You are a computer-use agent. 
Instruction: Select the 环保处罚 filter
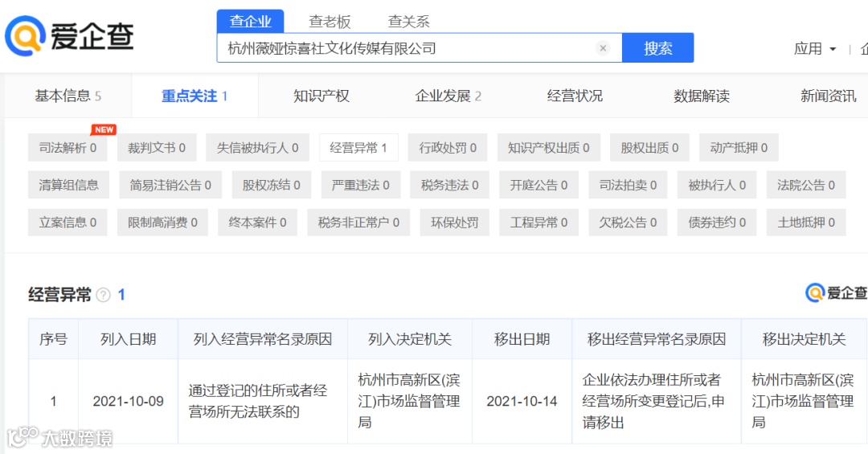[454, 223]
